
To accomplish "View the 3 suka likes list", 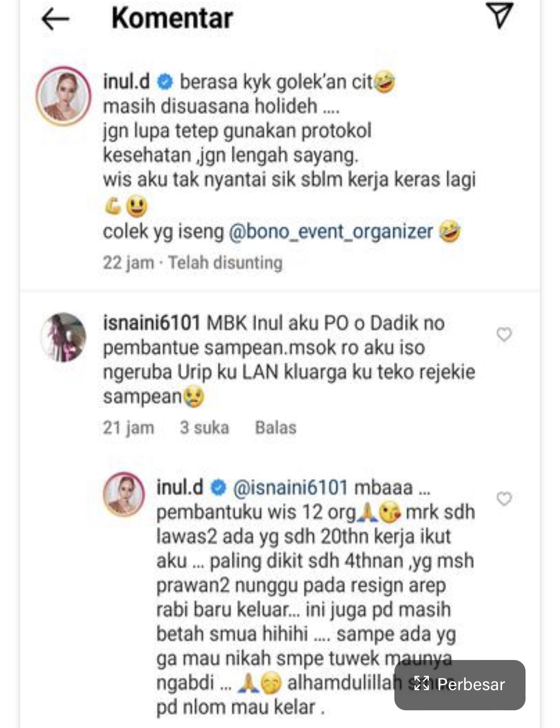I will click(204, 427).
